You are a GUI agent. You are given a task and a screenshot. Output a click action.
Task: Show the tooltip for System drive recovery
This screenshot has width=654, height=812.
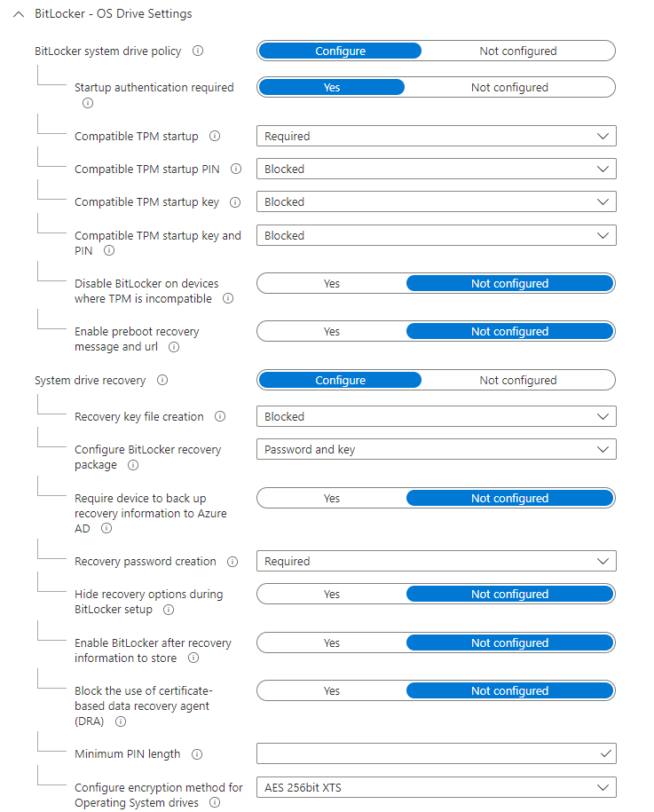[162, 379]
